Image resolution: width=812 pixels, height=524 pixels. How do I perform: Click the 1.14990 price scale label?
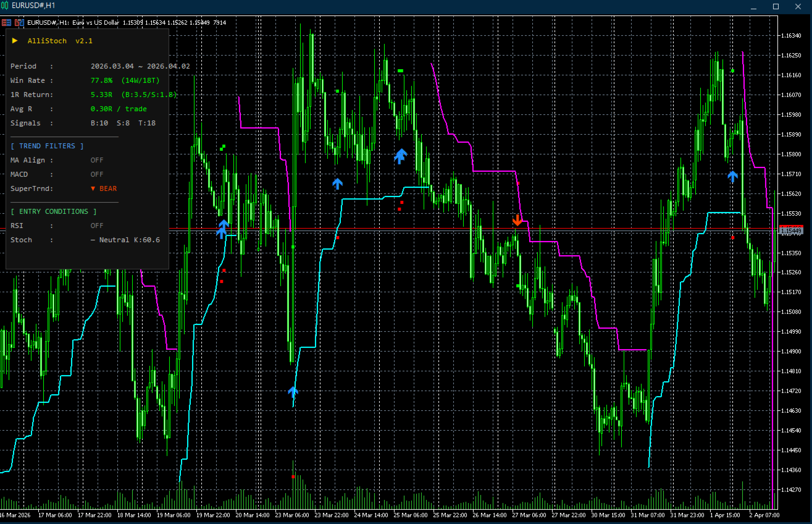click(x=791, y=331)
